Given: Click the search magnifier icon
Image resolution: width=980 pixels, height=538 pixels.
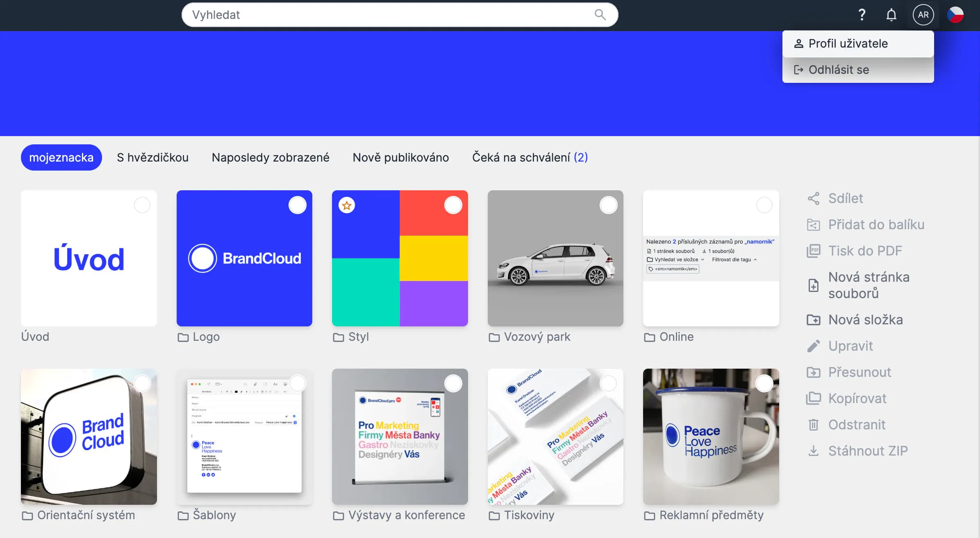Looking at the screenshot, I should [600, 15].
